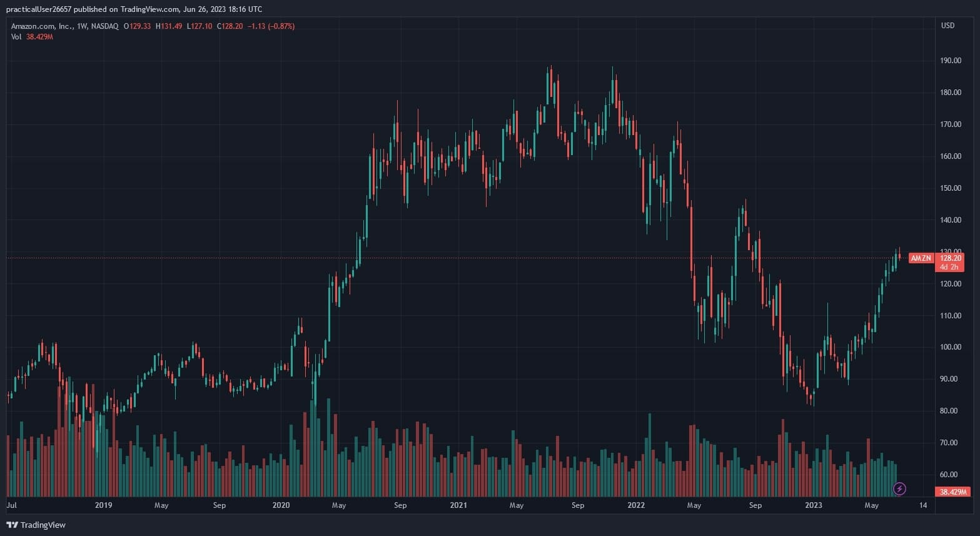Click the TradingView logo
Image resolution: width=980 pixels, height=536 pixels.
coord(36,525)
